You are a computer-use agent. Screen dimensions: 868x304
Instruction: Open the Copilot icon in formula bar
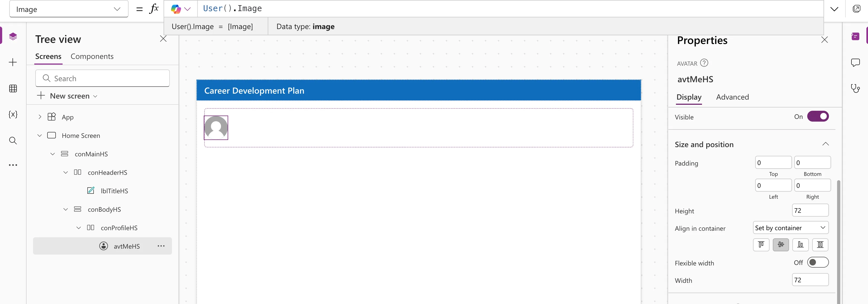[x=176, y=9]
